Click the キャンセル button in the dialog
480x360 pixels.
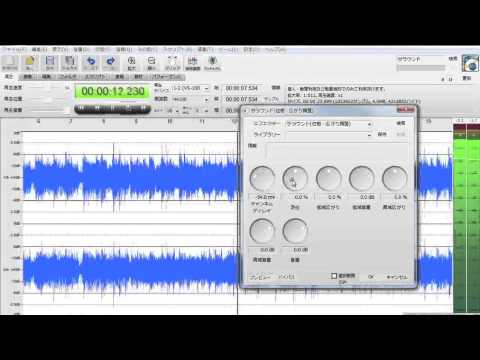[x=397, y=277]
